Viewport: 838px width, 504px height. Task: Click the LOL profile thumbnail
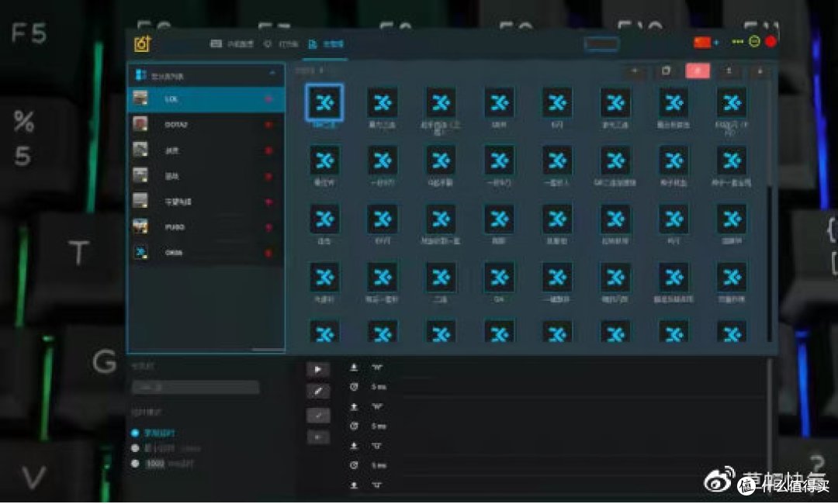(140, 98)
